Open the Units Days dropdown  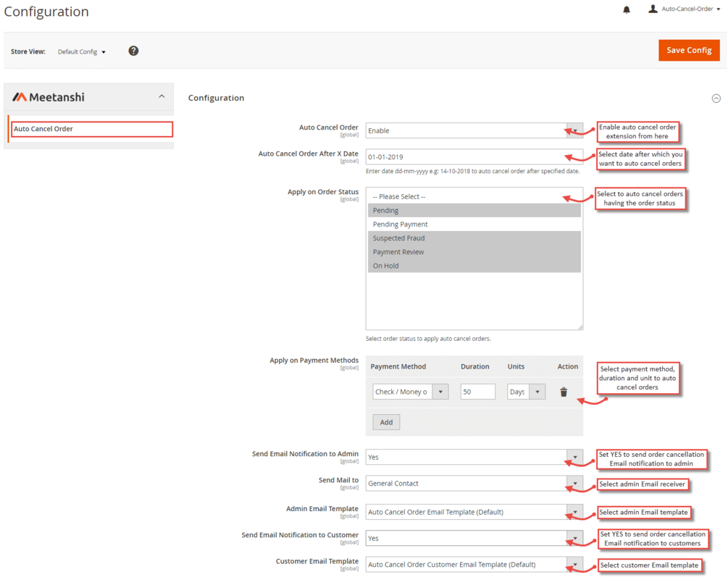tap(526, 392)
